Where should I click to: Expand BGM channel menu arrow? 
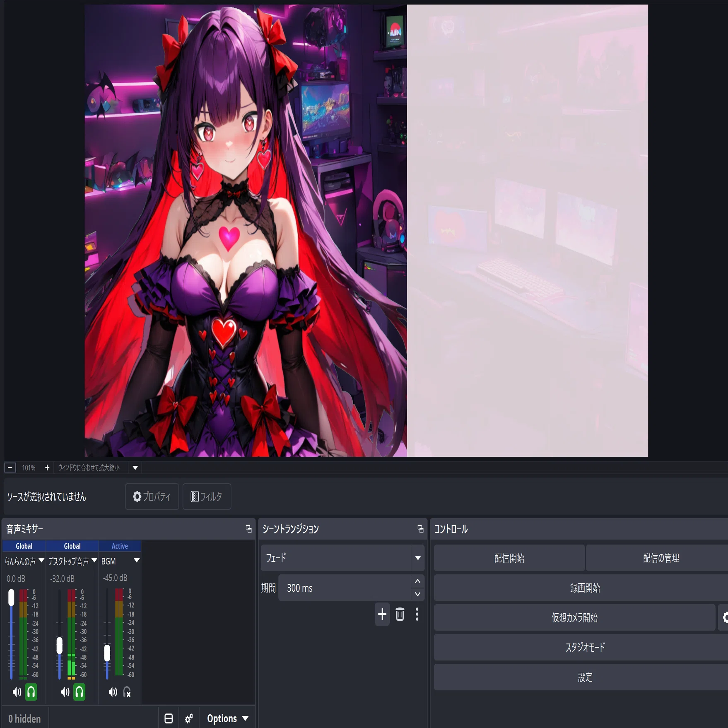pyautogui.click(x=137, y=561)
